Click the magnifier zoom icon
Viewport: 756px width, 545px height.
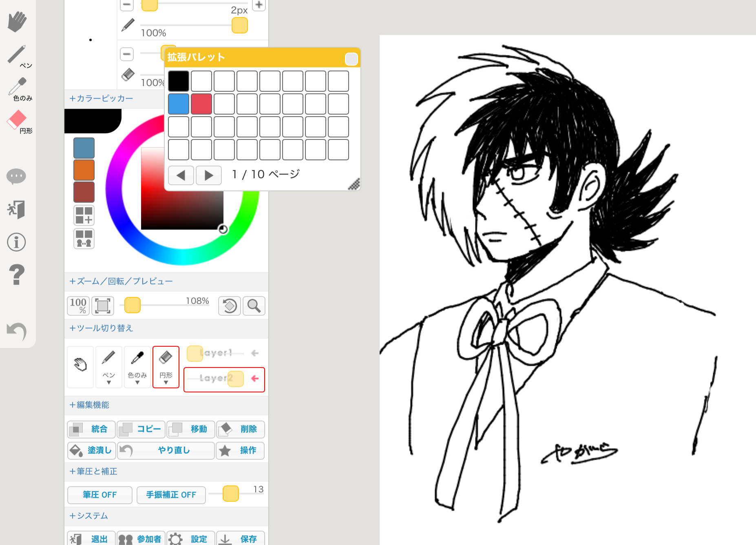254,306
